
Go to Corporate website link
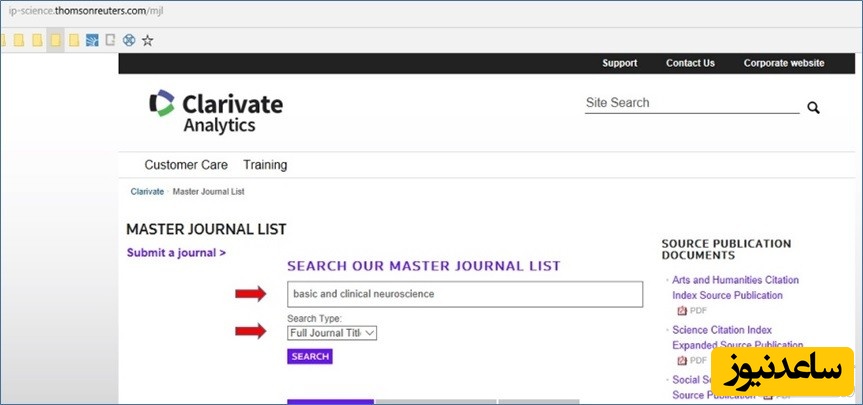tap(783, 63)
